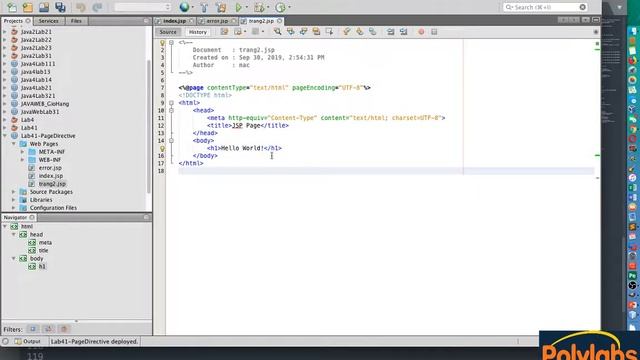Open dropdown arrow beside Profile Project icon
The width and height of the screenshot is (640, 360).
289,7
